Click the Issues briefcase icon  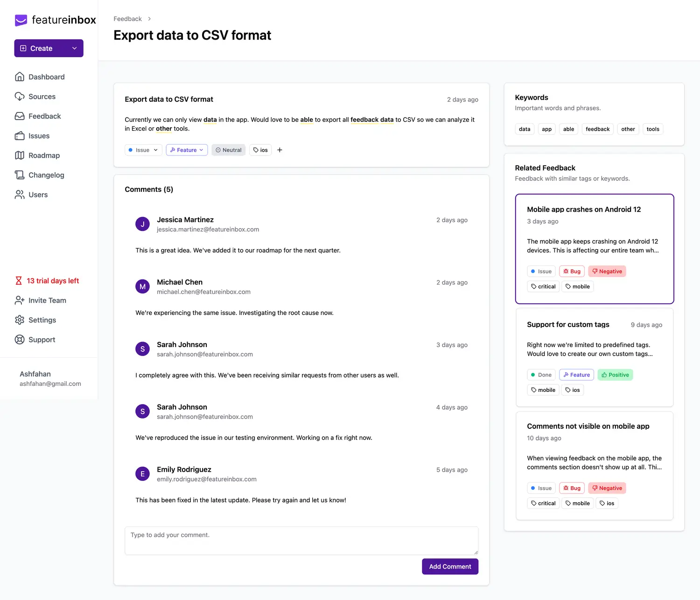20,136
